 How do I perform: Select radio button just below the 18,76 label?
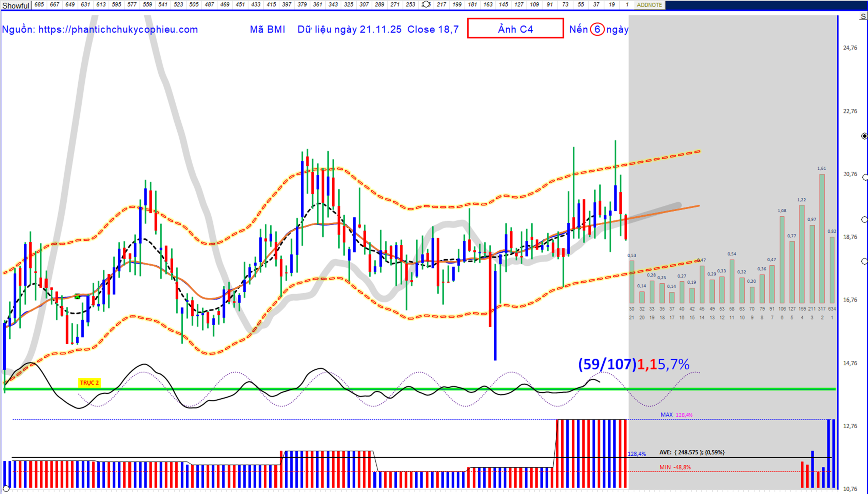(x=864, y=261)
